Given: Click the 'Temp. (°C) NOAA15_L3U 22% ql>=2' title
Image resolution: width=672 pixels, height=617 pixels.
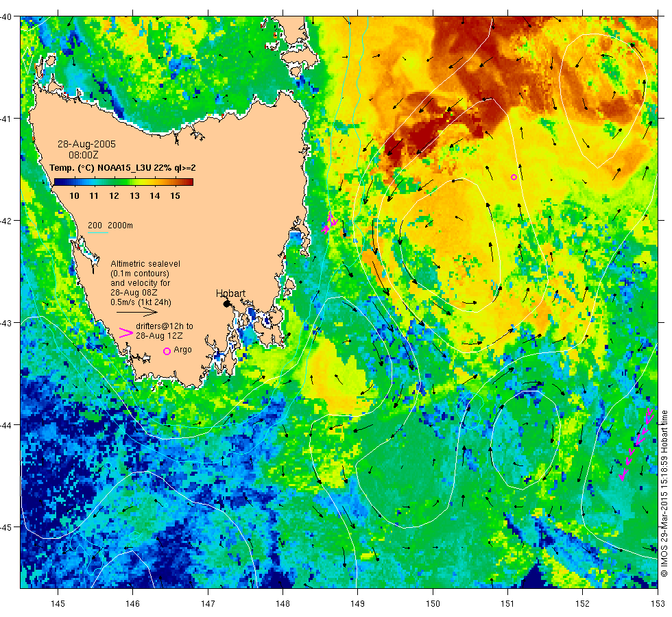Looking at the screenshot, I should [123, 168].
